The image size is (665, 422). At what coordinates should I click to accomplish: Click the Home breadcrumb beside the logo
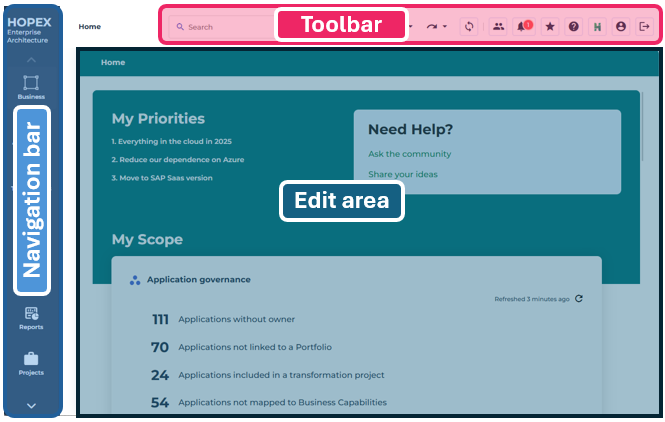tap(89, 27)
